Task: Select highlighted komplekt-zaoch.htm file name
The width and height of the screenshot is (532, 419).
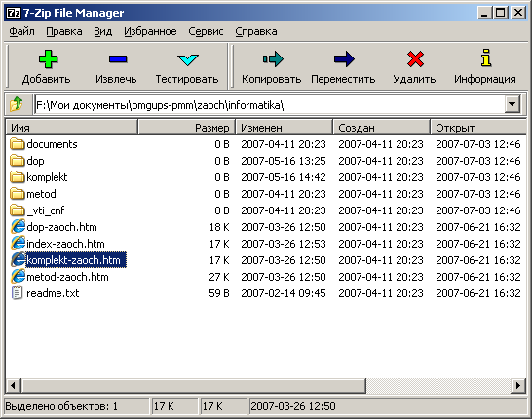Action: point(76,260)
